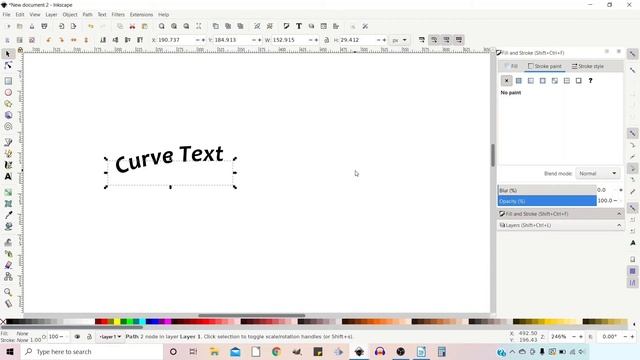Select the Color dropper tool
The image size is (640, 360).
tap(8, 215)
